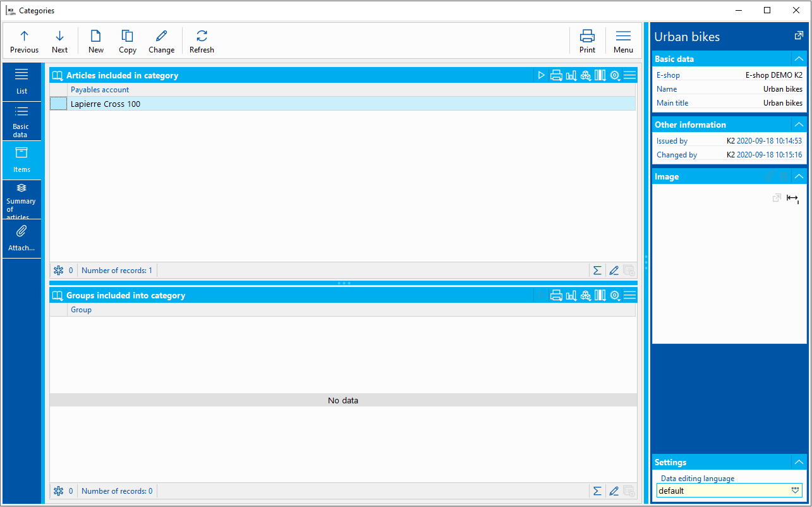Viewport: 812px width, 507px height.
Task: Open print options in Groups panel header
Action: point(556,295)
